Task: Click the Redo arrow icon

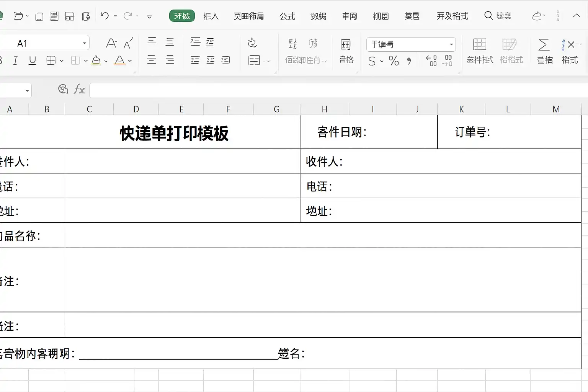Action: pos(127,16)
